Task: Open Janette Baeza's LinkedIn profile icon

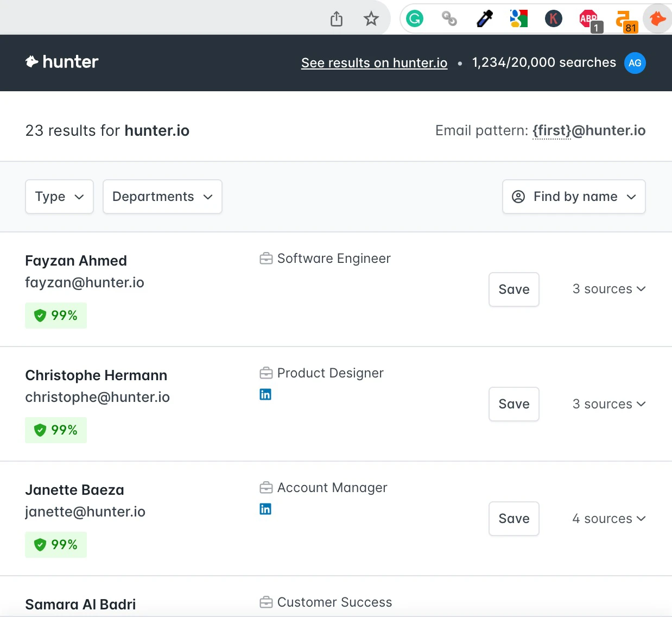Action: [265, 509]
